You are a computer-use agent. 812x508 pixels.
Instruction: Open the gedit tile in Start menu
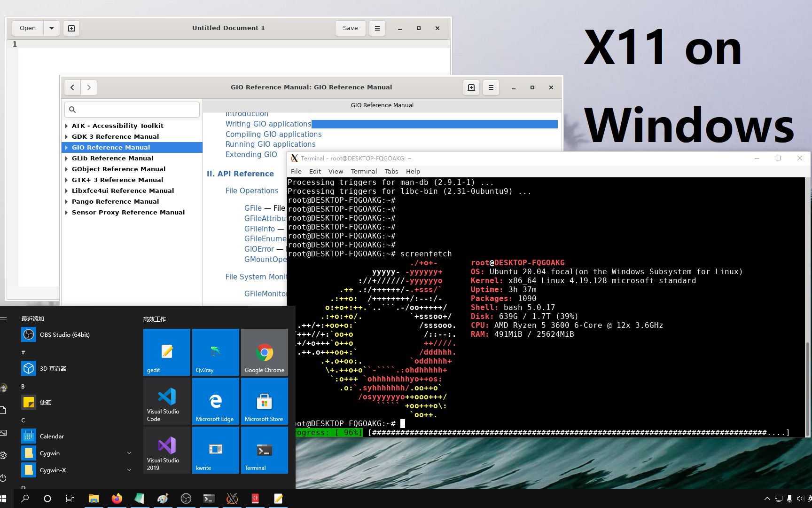[167, 352]
